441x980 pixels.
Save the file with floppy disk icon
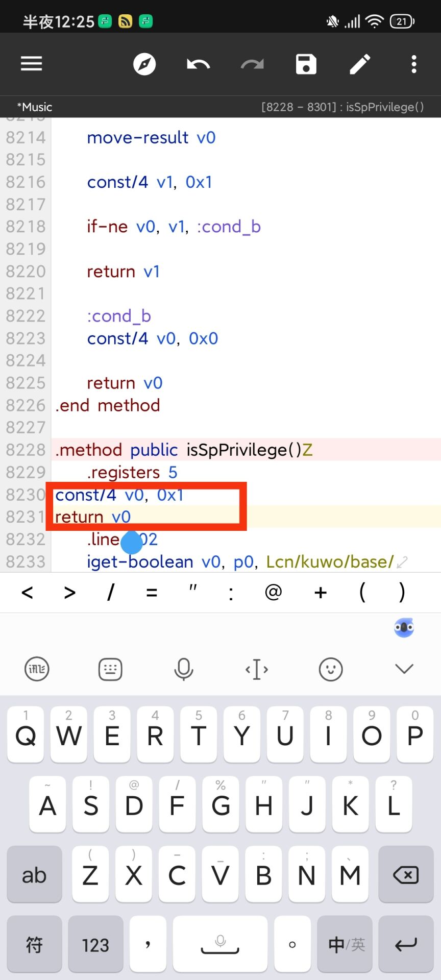point(306,64)
